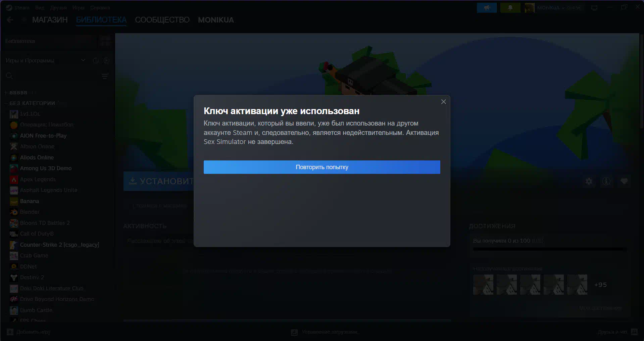
Task: Open the Друзья menu
Action: point(58,7)
